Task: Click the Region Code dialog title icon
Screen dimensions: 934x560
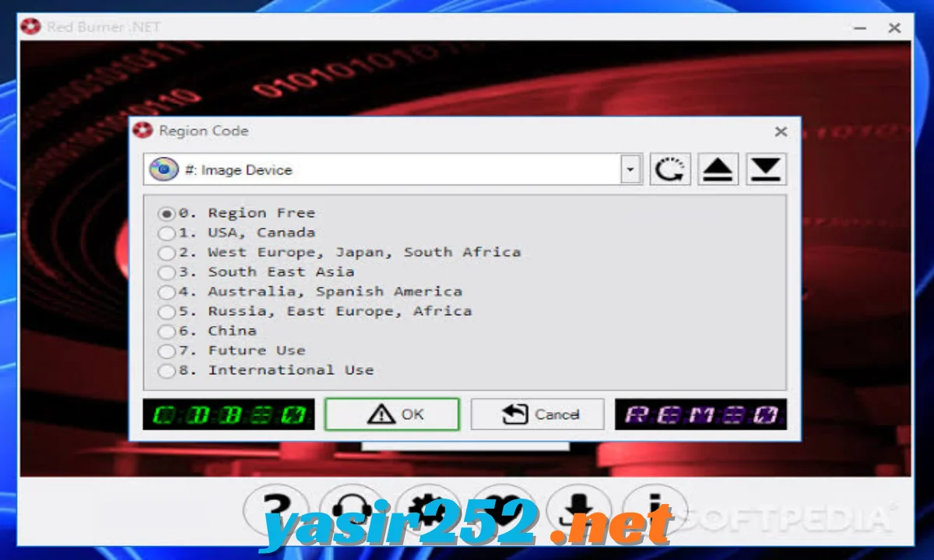Action: 142,131
